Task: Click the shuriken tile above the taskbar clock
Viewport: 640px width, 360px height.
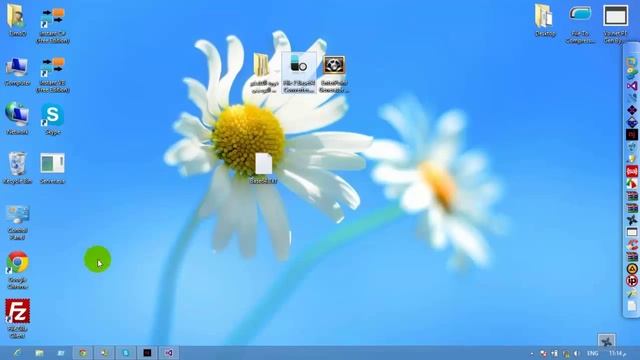Action: (607, 340)
